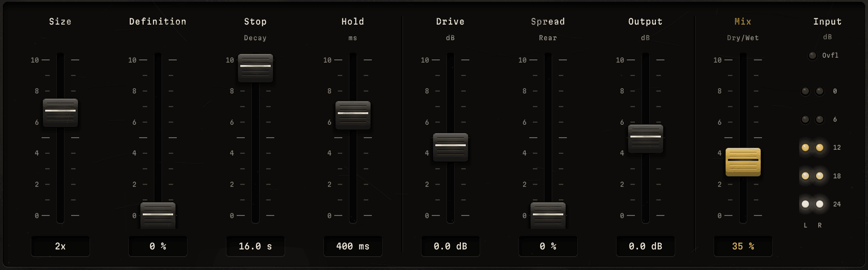Click the Ovfl text label
Image resolution: width=868 pixels, height=270 pixels.
830,55
